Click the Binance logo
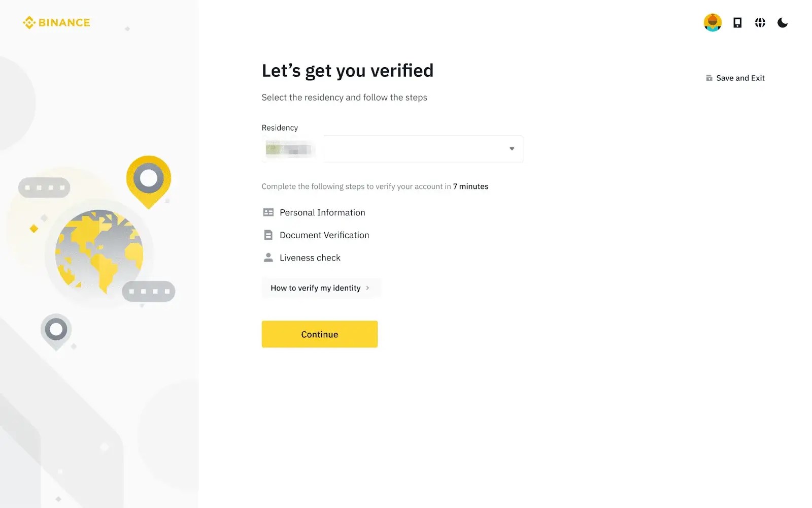This screenshot has height=508, width=812. (x=56, y=22)
